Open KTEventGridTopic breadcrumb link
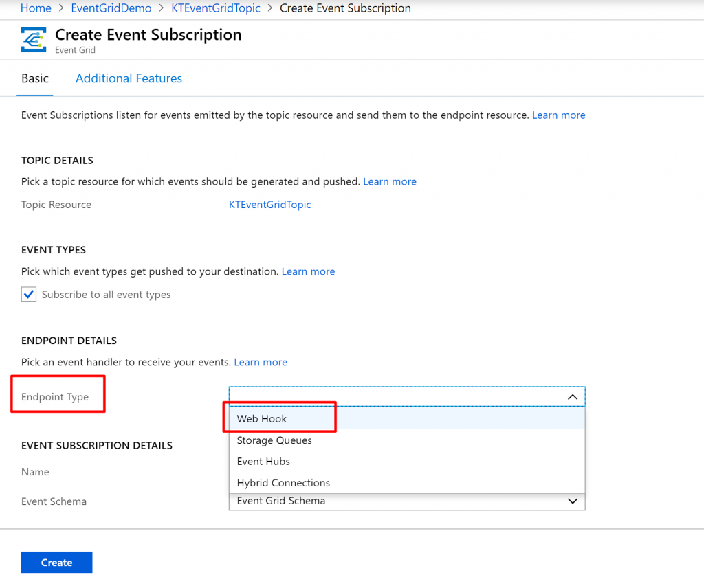Screen dimensions: 704x588 [216, 8]
